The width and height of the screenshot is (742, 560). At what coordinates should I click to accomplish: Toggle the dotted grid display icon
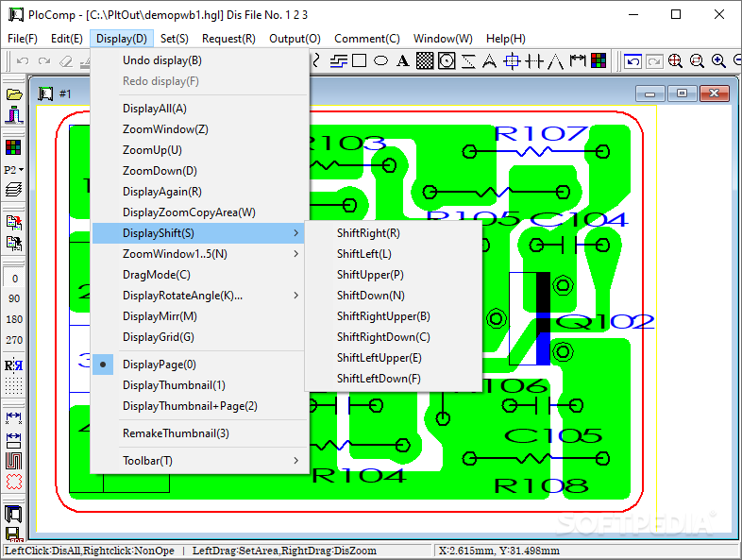coord(13,386)
